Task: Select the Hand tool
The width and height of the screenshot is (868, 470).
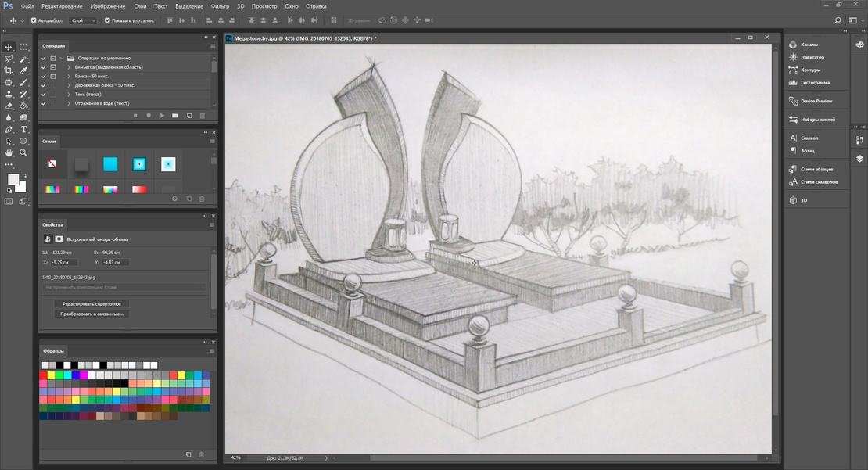Action: pyautogui.click(x=9, y=153)
